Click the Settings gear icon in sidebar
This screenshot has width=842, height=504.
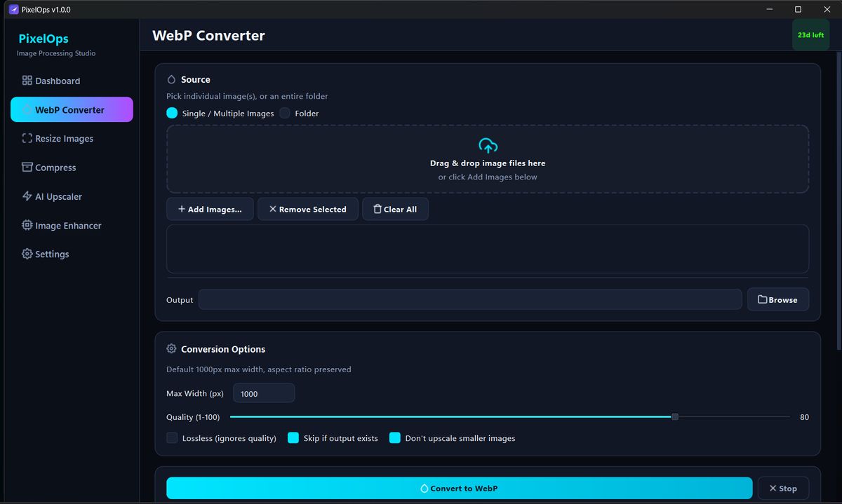[x=27, y=254]
